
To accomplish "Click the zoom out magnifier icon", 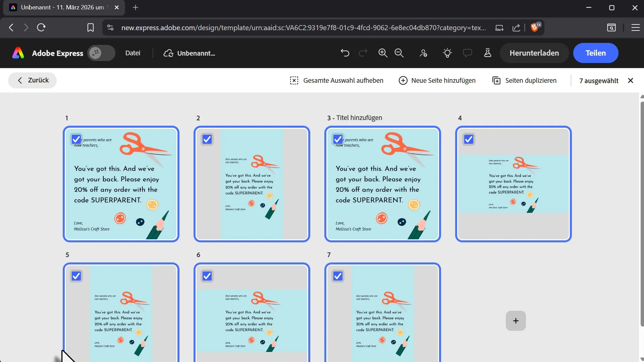I will (x=399, y=53).
